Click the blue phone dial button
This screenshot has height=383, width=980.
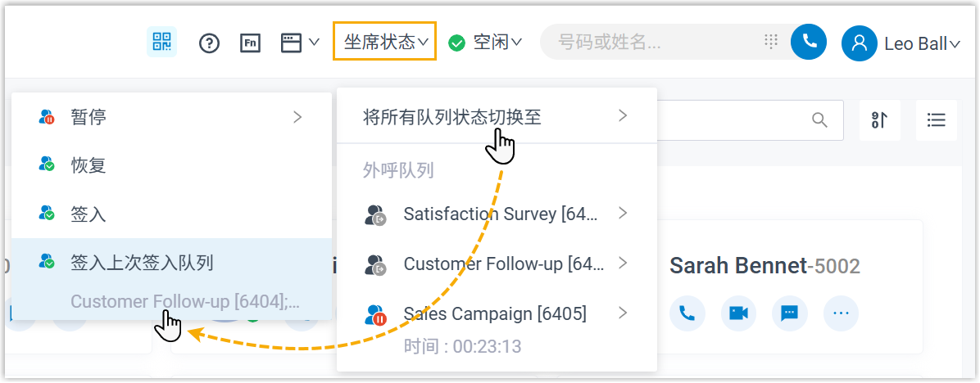(809, 42)
